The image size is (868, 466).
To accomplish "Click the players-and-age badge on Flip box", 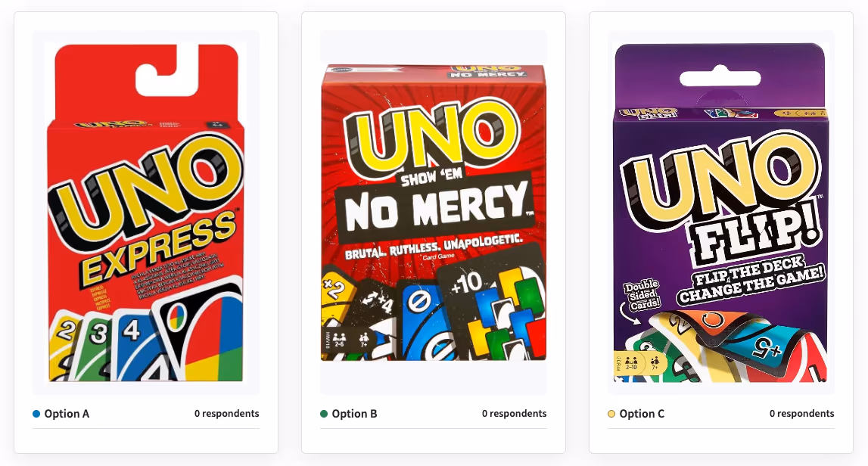I will click(640, 362).
